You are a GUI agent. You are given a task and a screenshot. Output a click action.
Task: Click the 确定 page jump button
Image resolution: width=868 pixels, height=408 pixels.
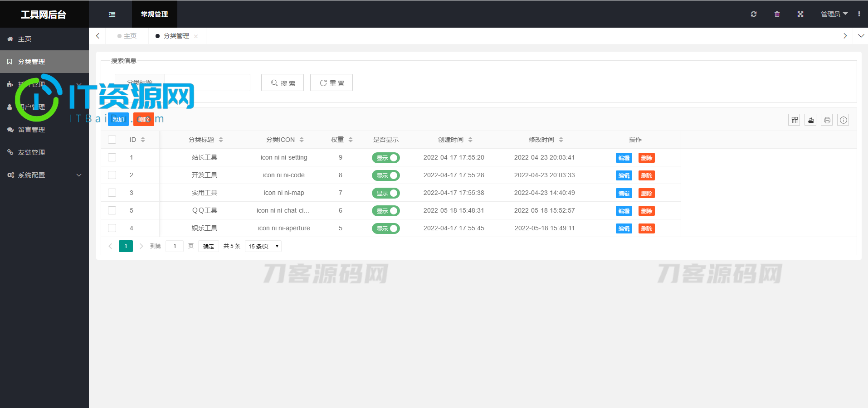(209, 246)
